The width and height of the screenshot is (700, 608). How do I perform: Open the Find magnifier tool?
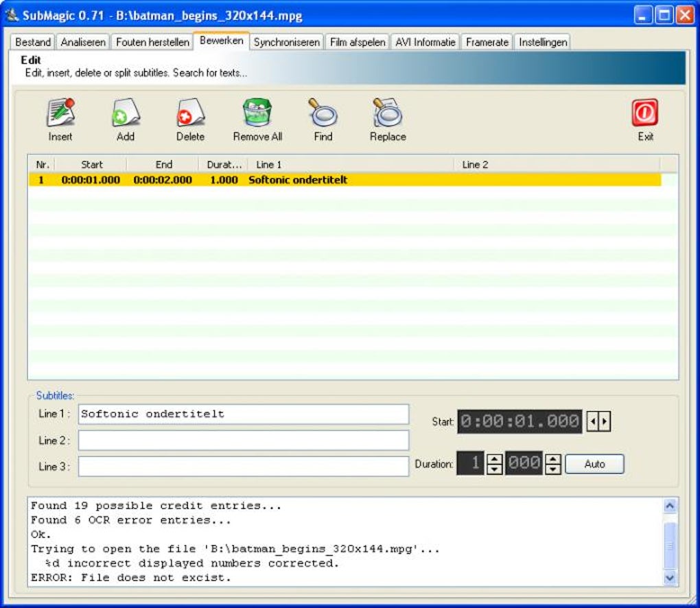point(323,113)
